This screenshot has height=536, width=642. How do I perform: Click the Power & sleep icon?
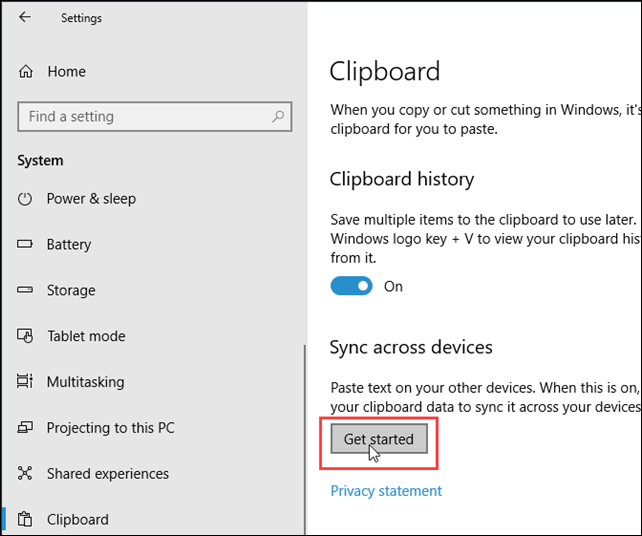(25, 199)
